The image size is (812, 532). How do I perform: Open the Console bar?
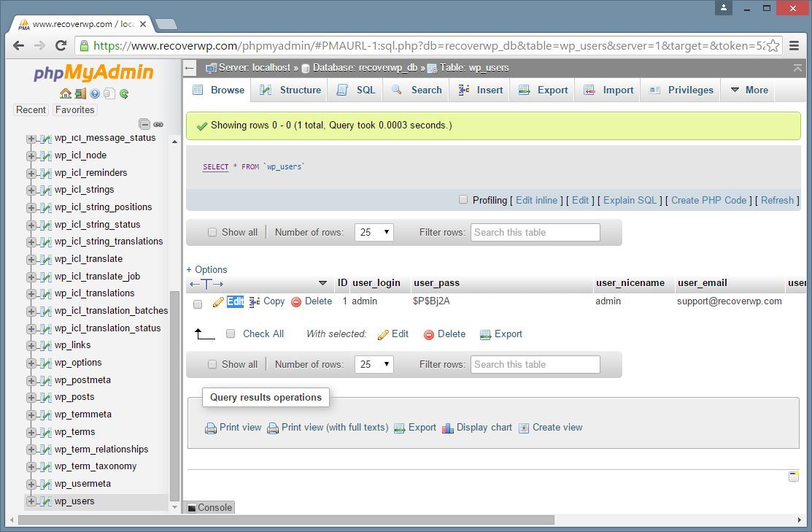tap(209, 508)
